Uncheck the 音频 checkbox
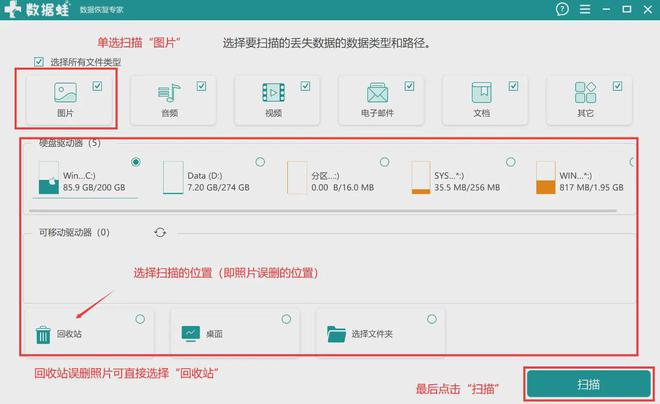This screenshot has height=404, width=660. point(201,86)
